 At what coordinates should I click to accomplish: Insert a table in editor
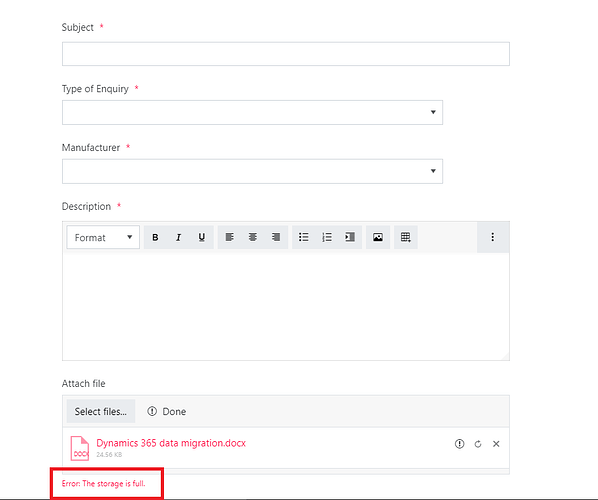click(x=406, y=237)
